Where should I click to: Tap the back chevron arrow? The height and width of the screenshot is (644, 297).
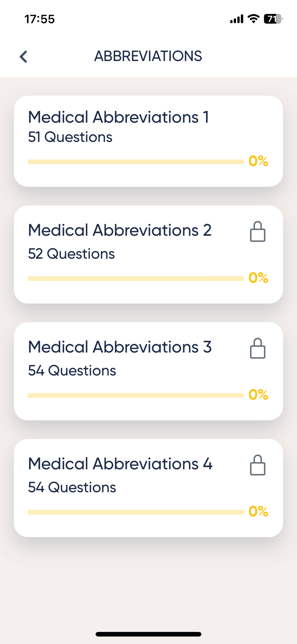tap(23, 56)
